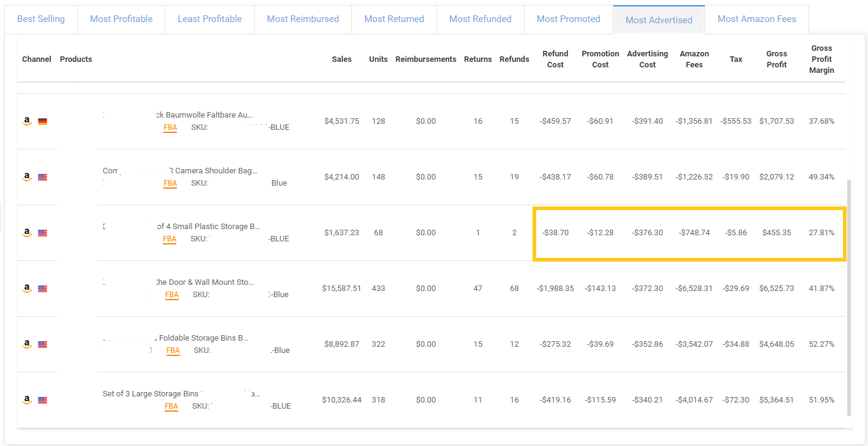The width and height of the screenshot is (868, 446).
Task: Click the Amazon icon in the Camera Shoulder Bag row
Action: [x=27, y=177]
